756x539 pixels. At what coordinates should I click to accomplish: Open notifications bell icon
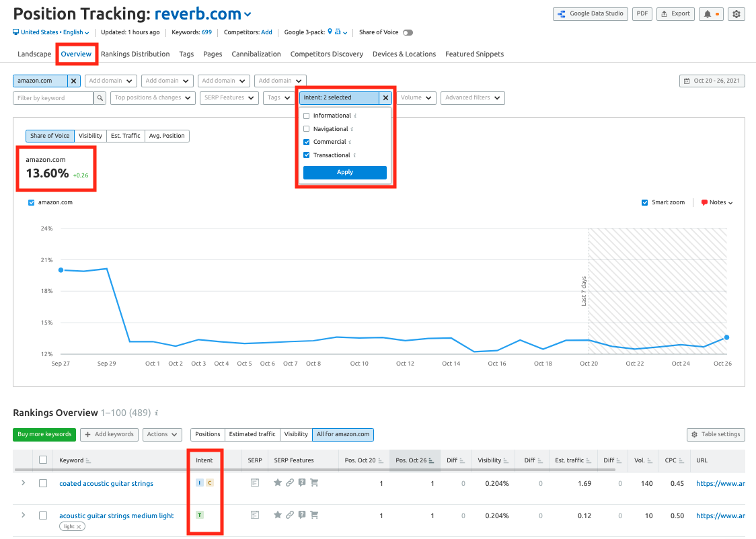[707, 14]
